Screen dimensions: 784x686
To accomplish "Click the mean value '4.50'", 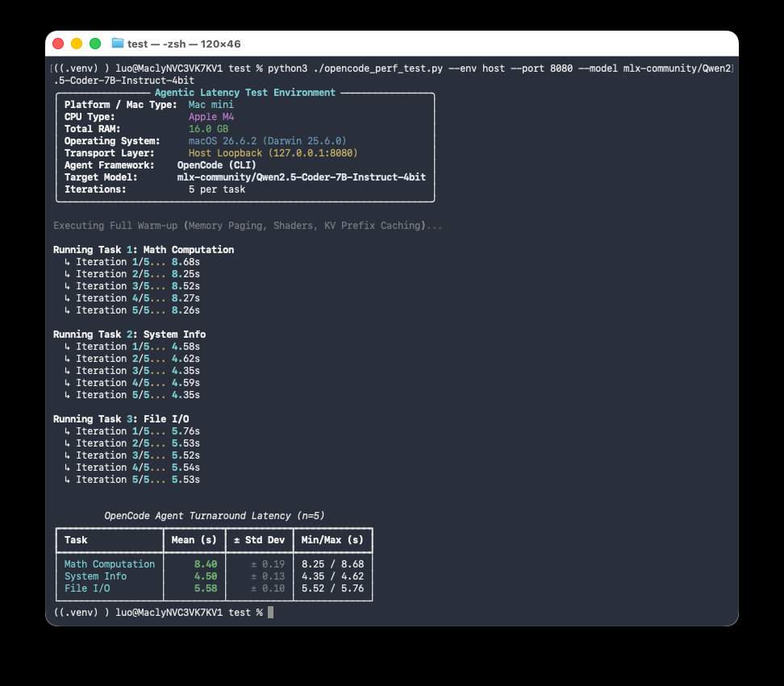I will [x=206, y=576].
